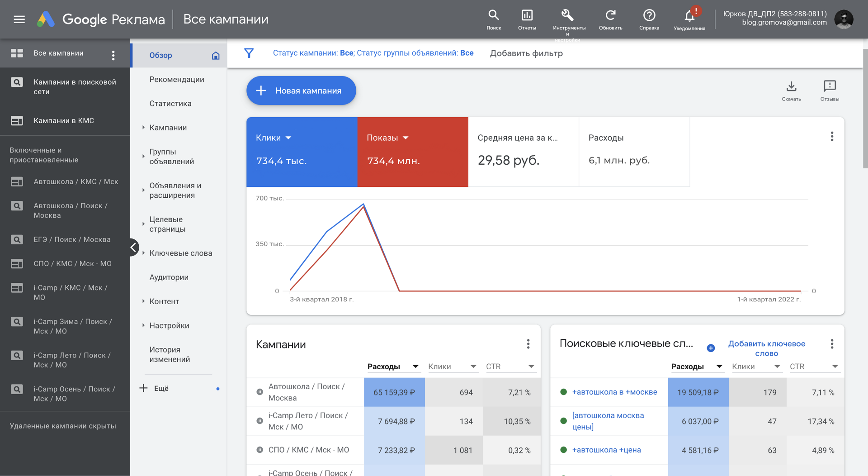Expand the Ещё menu item
868x476 pixels.
(x=161, y=388)
